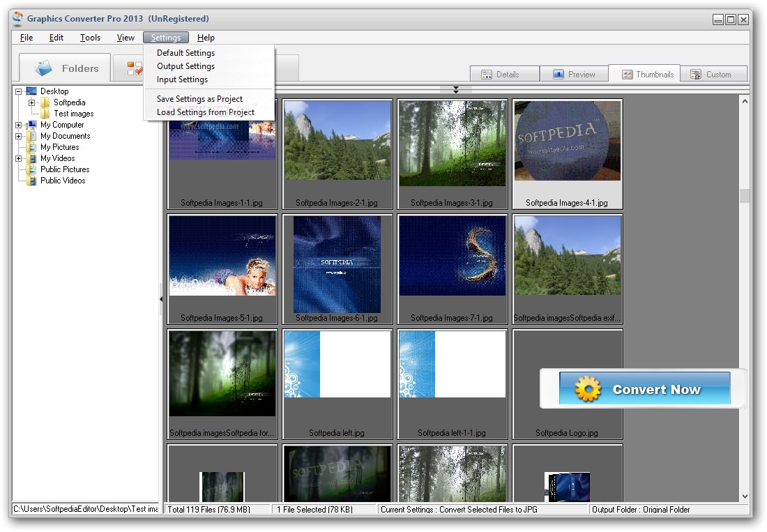
Task: Expand the My Videos node
Action: tap(18, 158)
